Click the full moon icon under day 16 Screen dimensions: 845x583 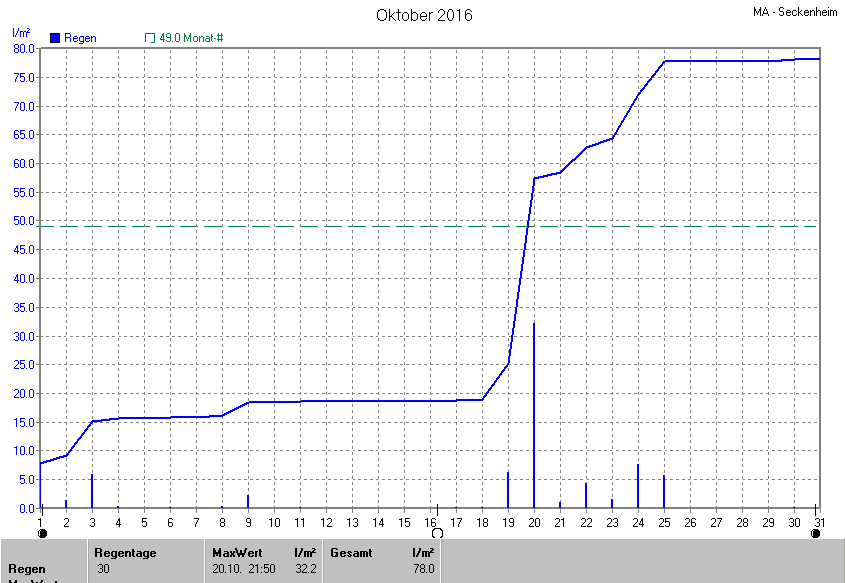point(436,533)
